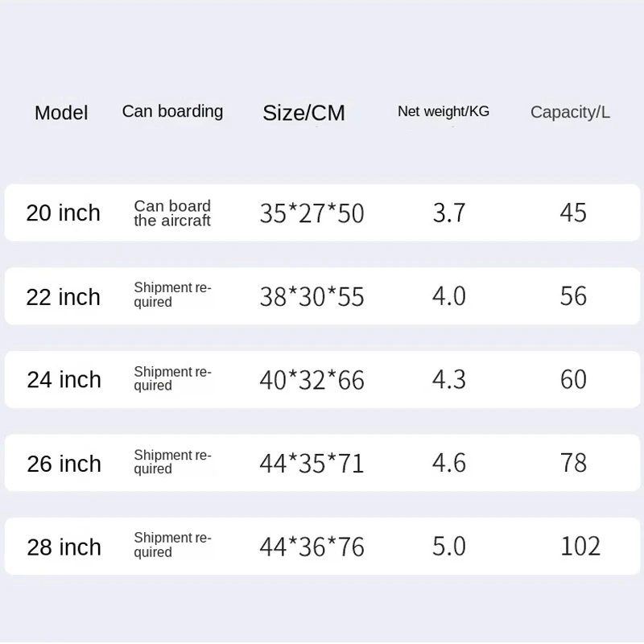This screenshot has width=644, height=644.
Task: Click the Size/CM column header
Action: [303, 114]
